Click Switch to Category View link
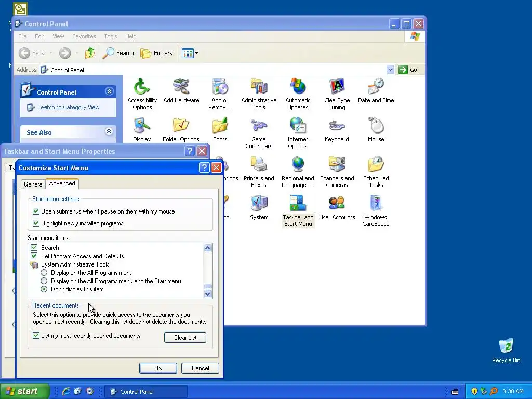This screenshot has height=399, width=532. tap(69, 107)
